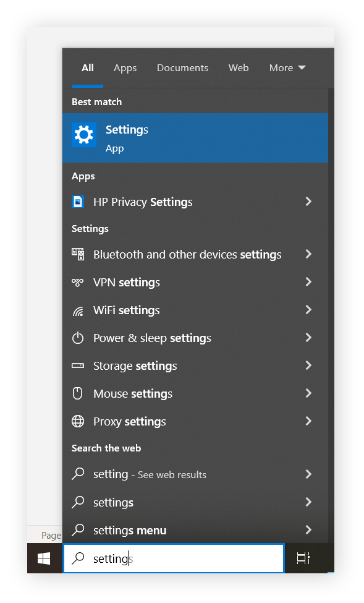This screenshot has height=603, width=364.
Task: Click the magnifier icon beside settings query
Action: coord(78,558)
